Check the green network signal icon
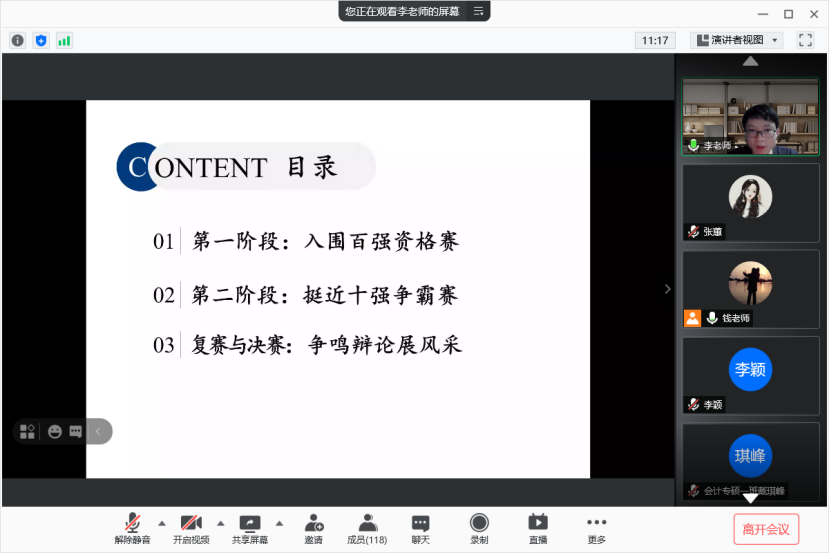The image size is (830, 553). (x=64, y=40)
